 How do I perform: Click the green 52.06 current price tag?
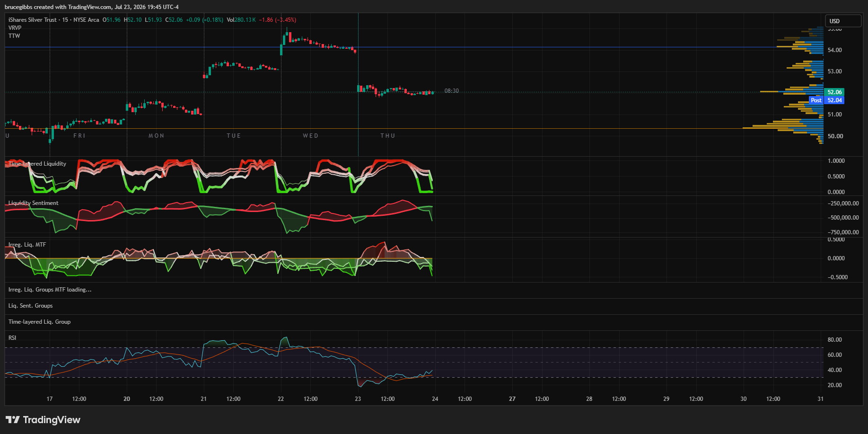[x=834, y=92]
